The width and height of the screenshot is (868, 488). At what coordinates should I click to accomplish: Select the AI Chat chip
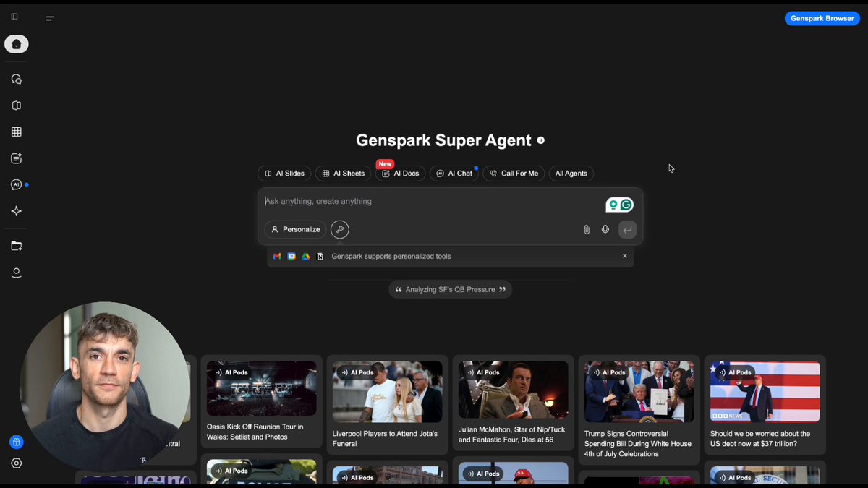pos(454,174)
